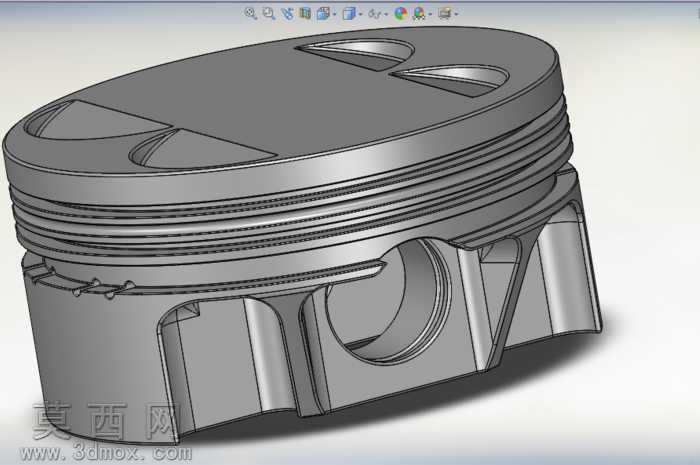Open the View Orientation cube icon
This screenshot has width=700, height=465.
click(323, 14)
